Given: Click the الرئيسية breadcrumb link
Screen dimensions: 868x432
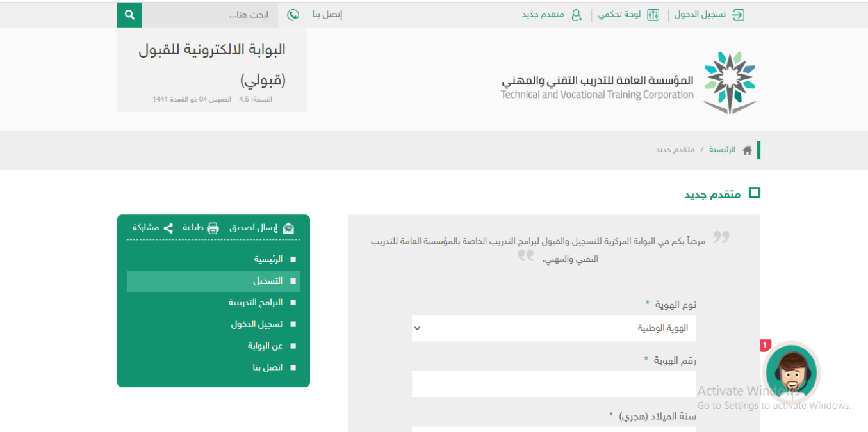Looking at the screenshot, I should (x=722, y=150).
